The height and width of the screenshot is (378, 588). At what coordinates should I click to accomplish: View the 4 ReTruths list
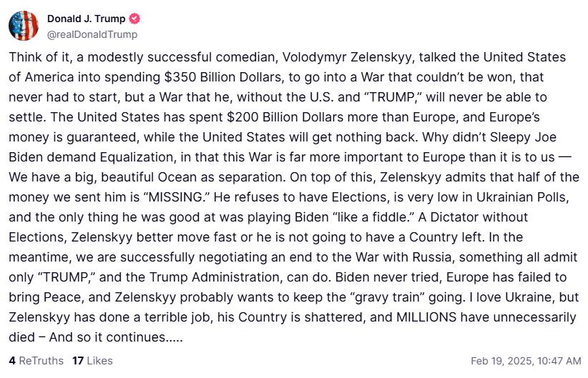point(36,361)
